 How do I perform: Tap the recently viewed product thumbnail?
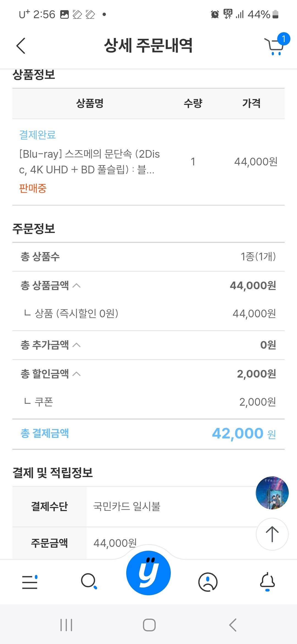coord(272,493)
